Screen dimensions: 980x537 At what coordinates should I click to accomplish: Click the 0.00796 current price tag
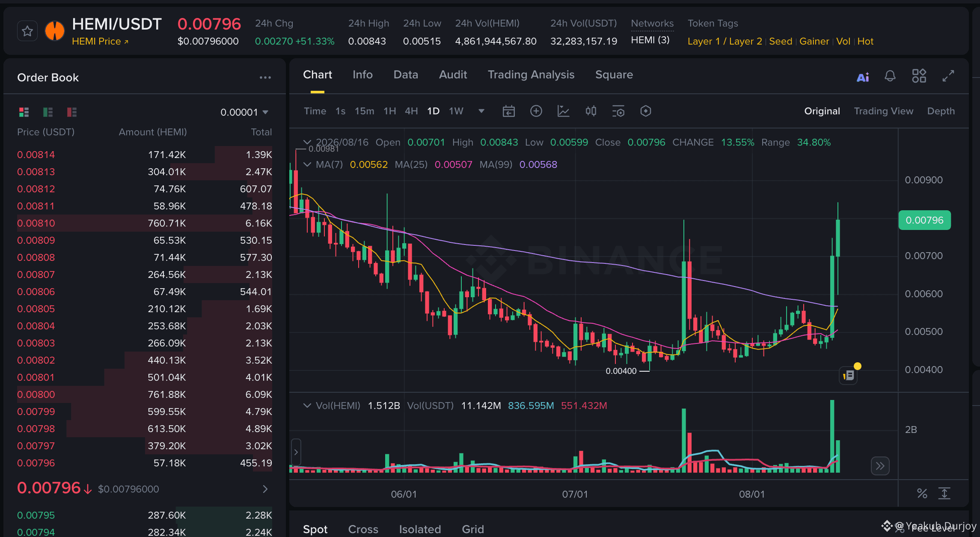(924, 220)
